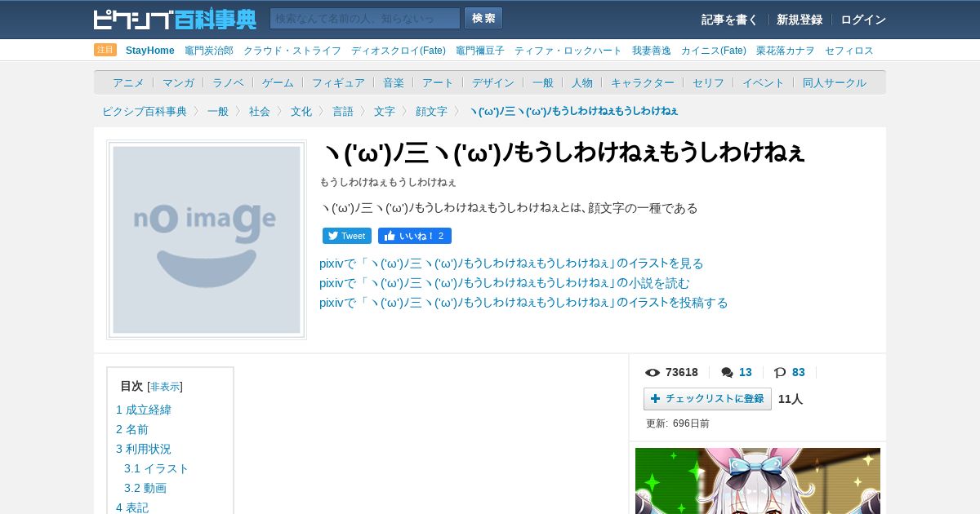
Task: Select the キャラクター category menu item
Action: tap(643, 82)
